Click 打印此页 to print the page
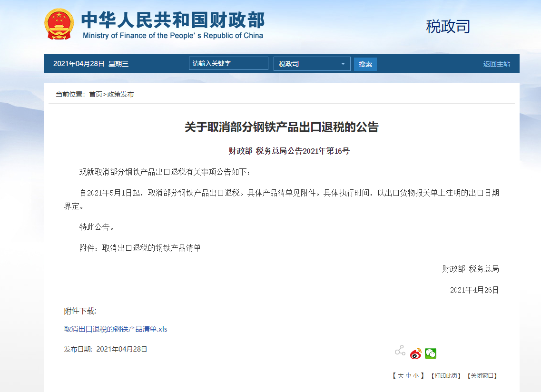The width and height of the screenshot is (541, 392). coord(444,375)
